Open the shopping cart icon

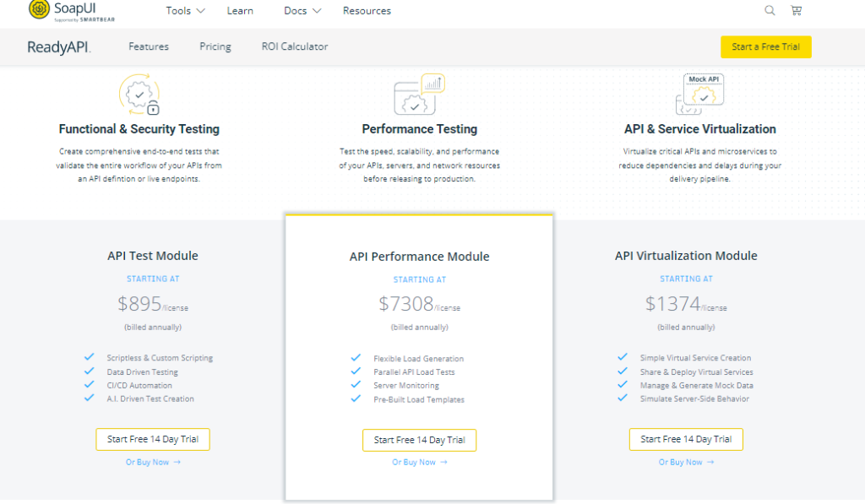pos(796,10)
